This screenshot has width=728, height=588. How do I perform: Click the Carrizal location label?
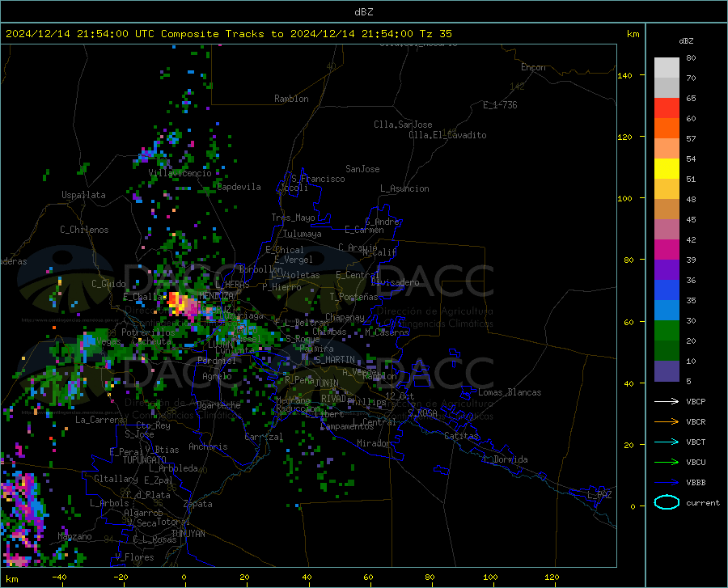pos(264,437)
